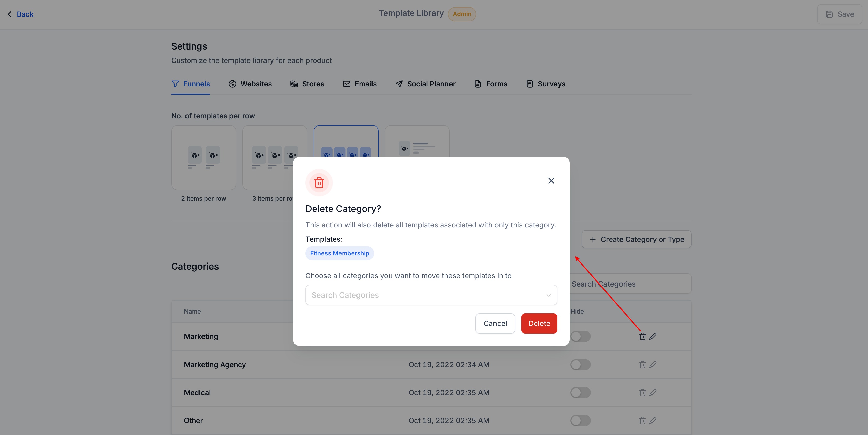868x435 pixels.
Task: Click the trash icon in Marketing row
Action: pos(642,336)
